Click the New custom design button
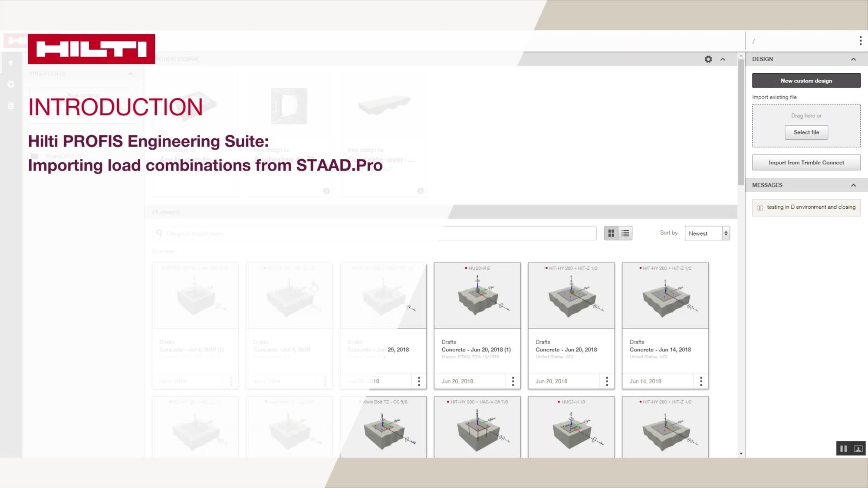Viewport: 868px width, 488px height. pyautogui.click(x=806, y=80)
